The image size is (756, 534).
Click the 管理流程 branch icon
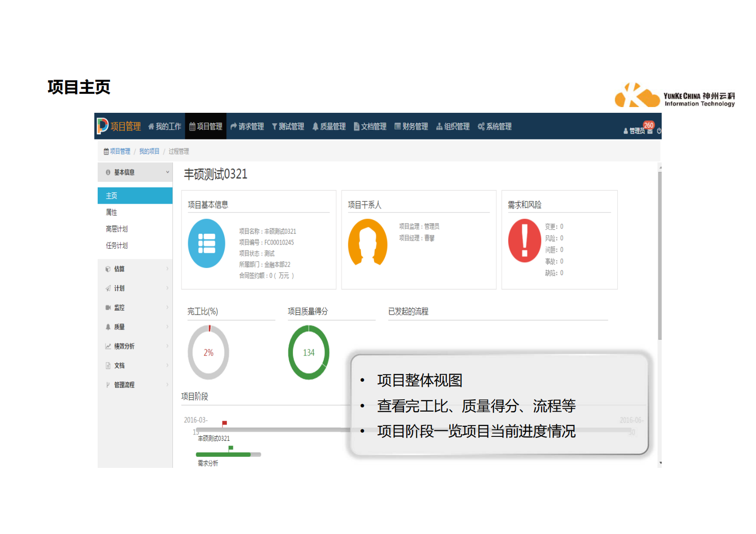click(x=108, y=385)
